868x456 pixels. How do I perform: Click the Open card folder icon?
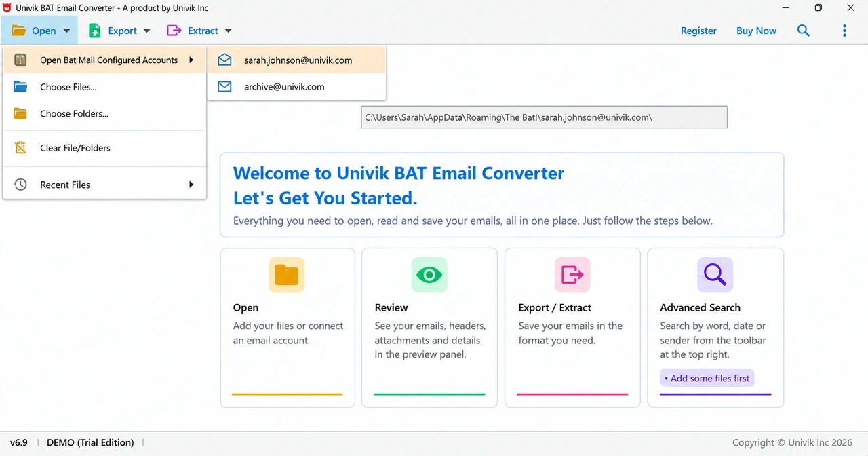[x=286, y=274]
